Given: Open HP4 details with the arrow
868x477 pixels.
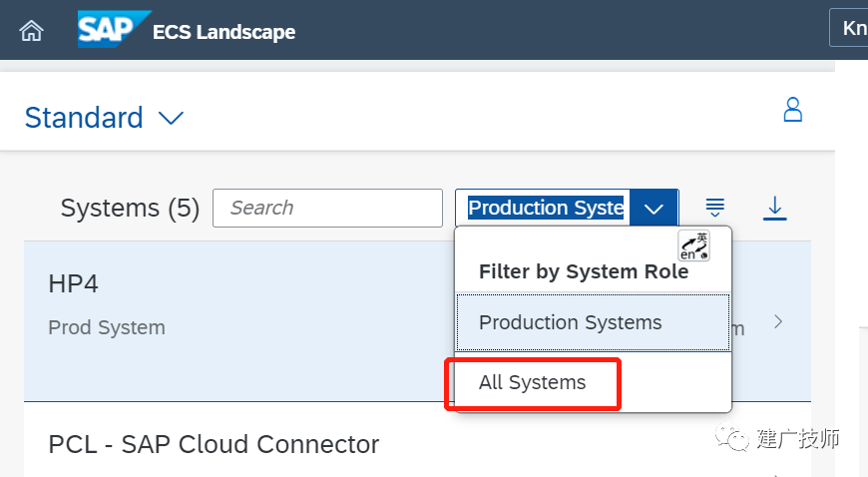Looking at the screenshot, I should (x=778, y=321).
